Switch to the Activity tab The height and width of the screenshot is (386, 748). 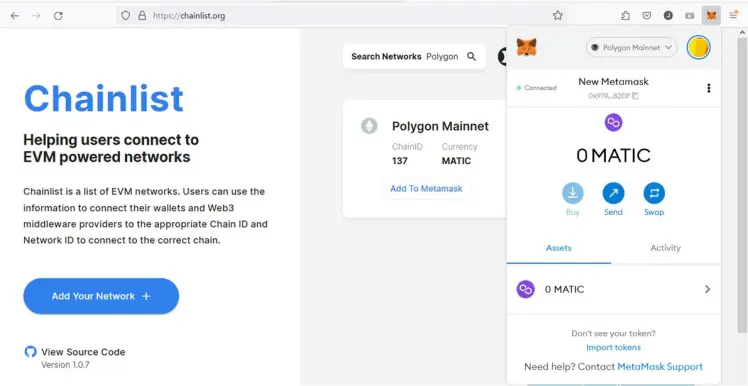[x=665, y=248]
